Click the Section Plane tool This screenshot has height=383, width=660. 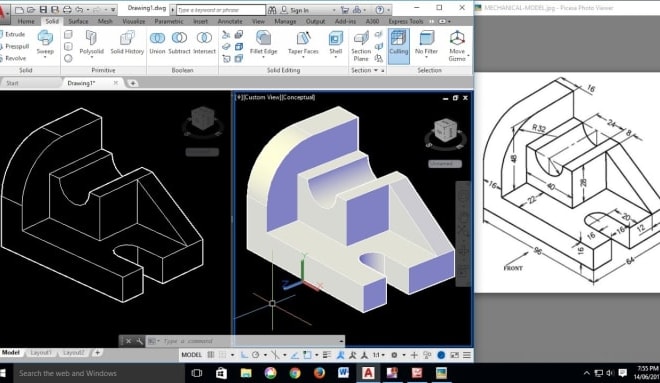click(361, 46)
